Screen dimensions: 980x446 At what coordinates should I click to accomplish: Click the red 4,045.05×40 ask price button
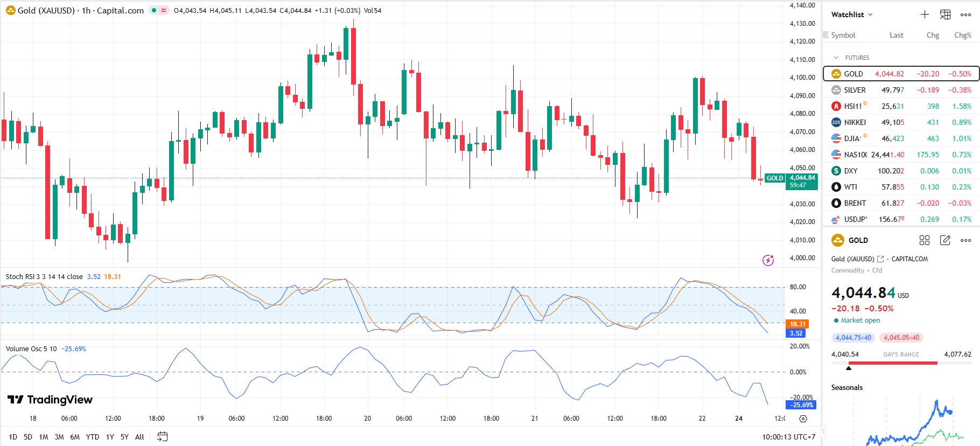tap(901, 338)
